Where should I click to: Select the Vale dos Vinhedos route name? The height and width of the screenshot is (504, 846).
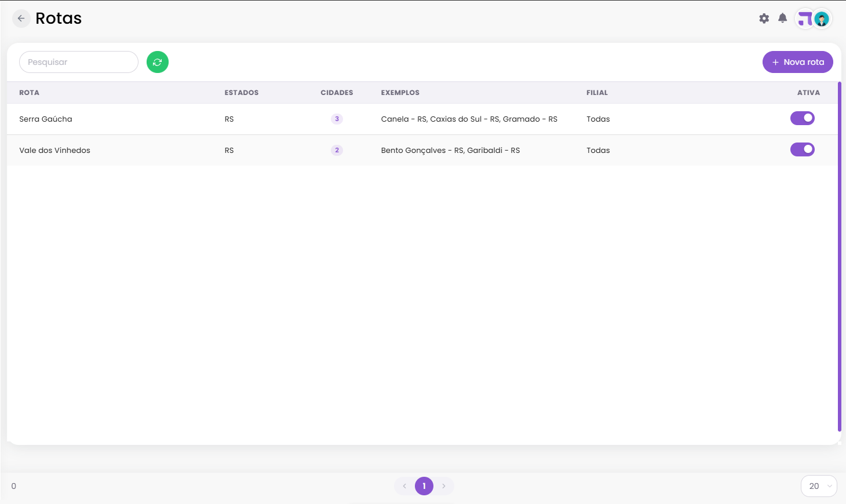[x=54, y=150]
